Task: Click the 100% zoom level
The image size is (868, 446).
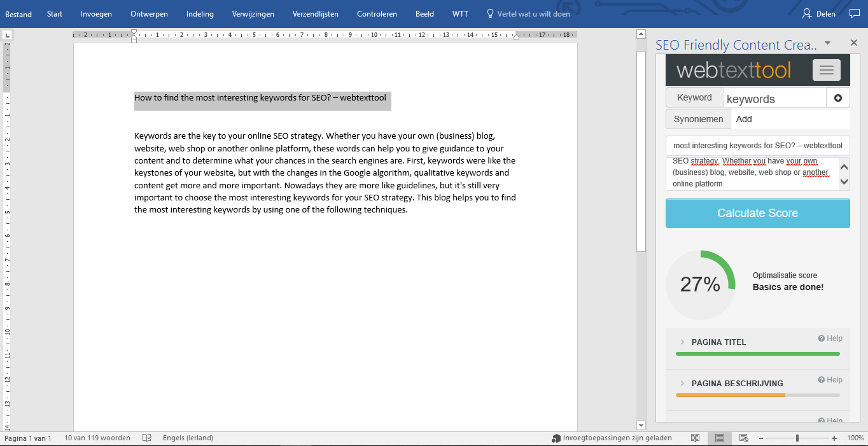Action: [x=855, y=438]
